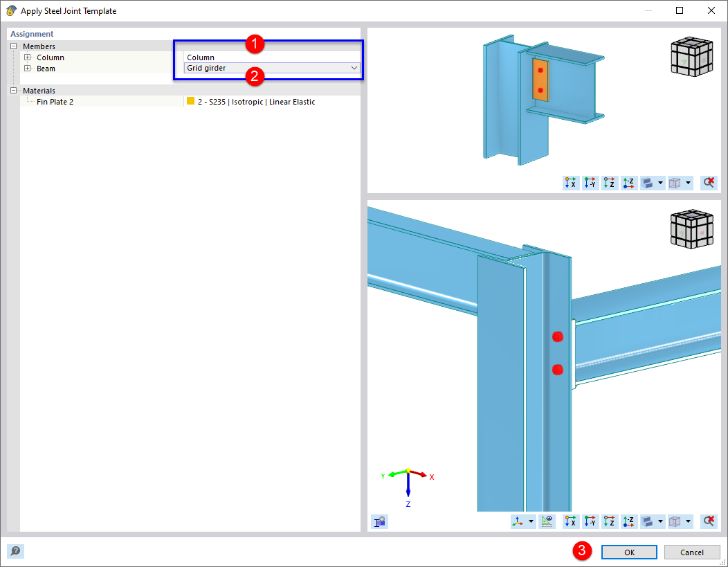Click the solid display mode icon in upper preview

click(x=647, y=183)
